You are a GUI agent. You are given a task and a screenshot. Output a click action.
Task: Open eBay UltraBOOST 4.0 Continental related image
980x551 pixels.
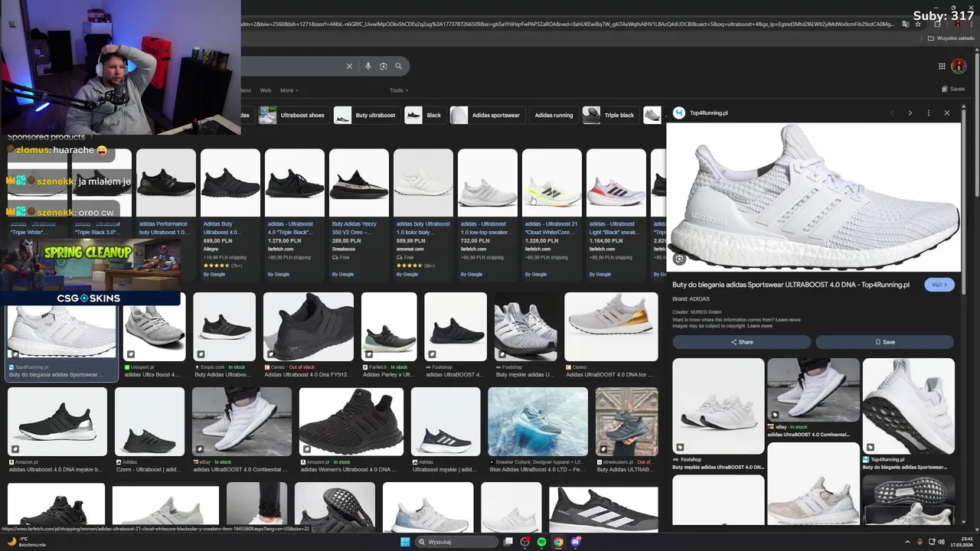tap(813, 398)
